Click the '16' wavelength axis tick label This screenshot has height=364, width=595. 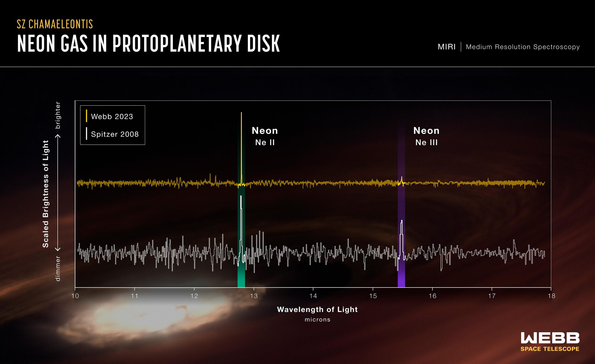(x=433, y=296)
